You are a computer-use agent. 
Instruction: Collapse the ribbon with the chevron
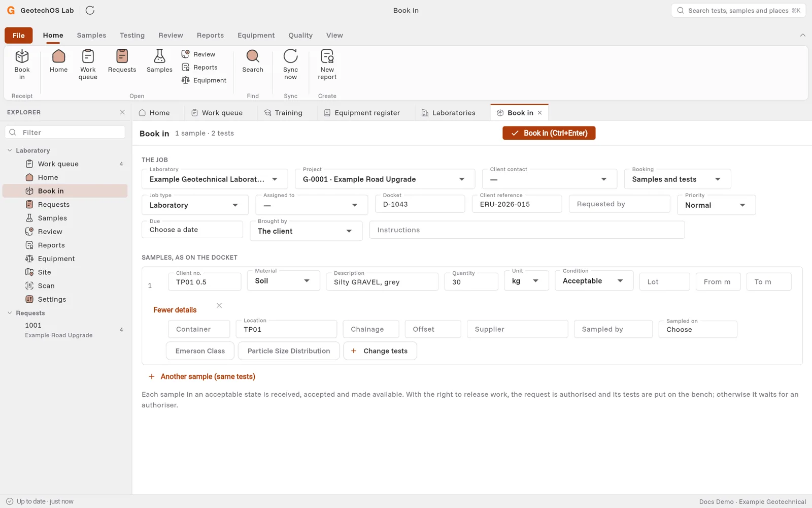(x=802, y=35)
